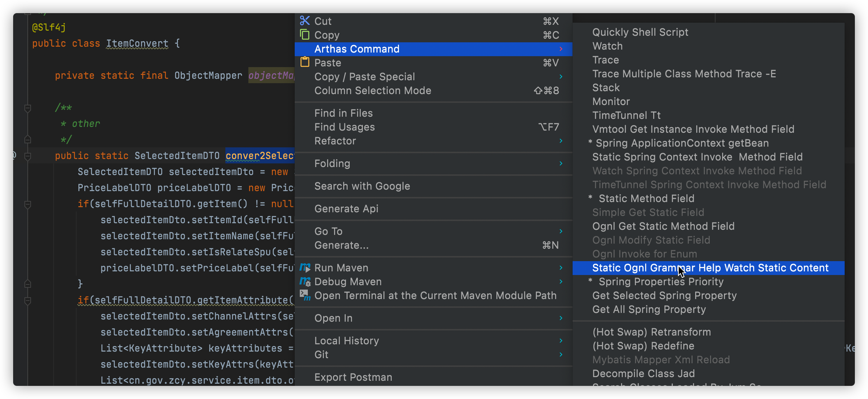
Task: Choose Generate Api
Action: (433, 209)
